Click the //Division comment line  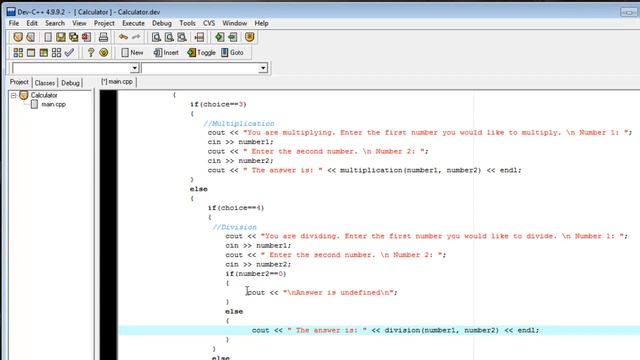point(234,227)
